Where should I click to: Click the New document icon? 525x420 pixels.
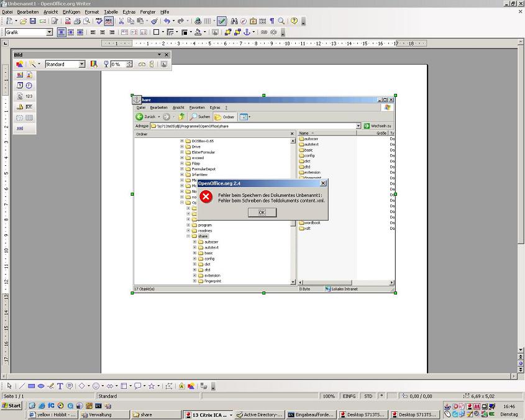click(x=9, y=21)
